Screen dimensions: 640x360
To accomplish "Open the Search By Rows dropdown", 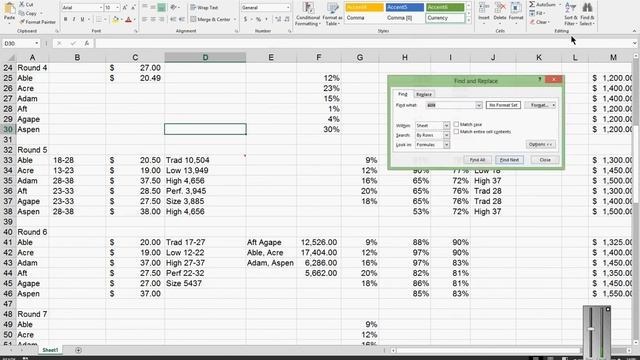I will [446, 135].
